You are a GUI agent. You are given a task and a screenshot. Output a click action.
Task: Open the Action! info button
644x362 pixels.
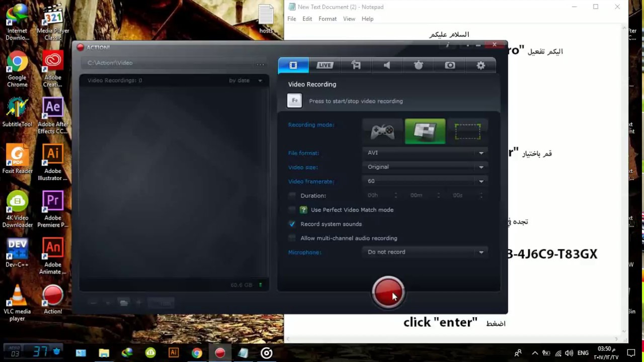tap(447, 46)
